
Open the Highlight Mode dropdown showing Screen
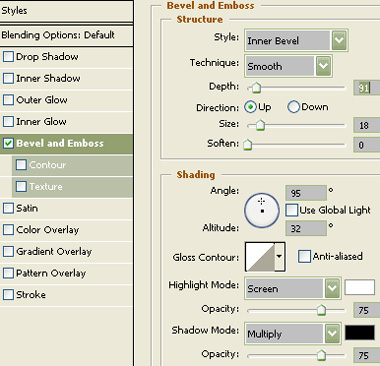[293, 288]
